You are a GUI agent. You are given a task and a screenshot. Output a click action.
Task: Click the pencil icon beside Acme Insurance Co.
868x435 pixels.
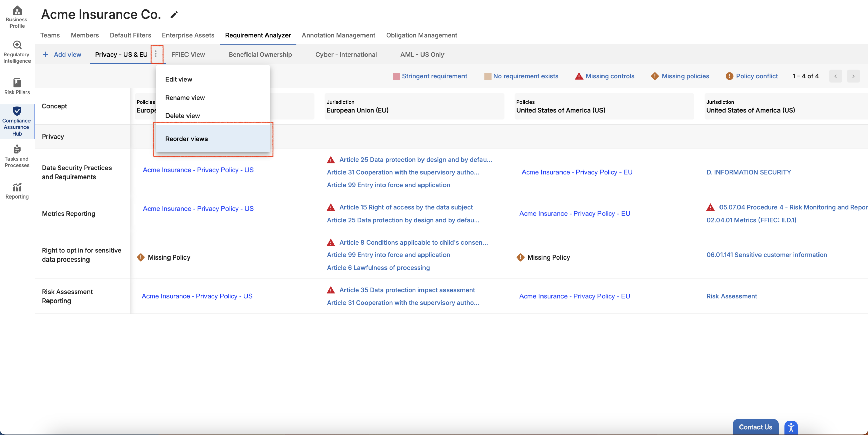tap(174, 15)
